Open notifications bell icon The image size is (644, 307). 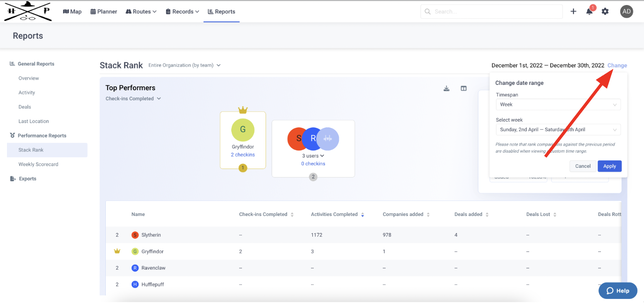[x=590, y=12]
